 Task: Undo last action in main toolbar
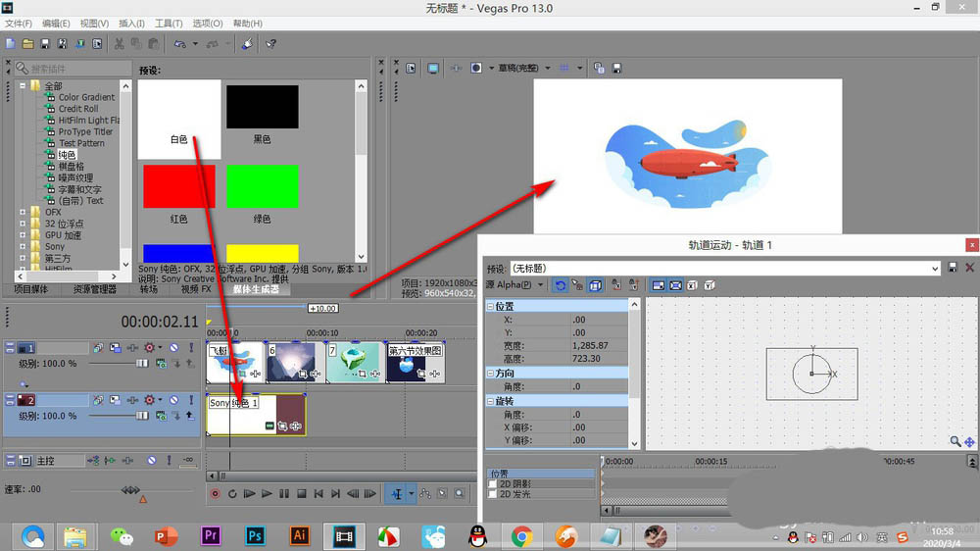click(x=180, y=44)
